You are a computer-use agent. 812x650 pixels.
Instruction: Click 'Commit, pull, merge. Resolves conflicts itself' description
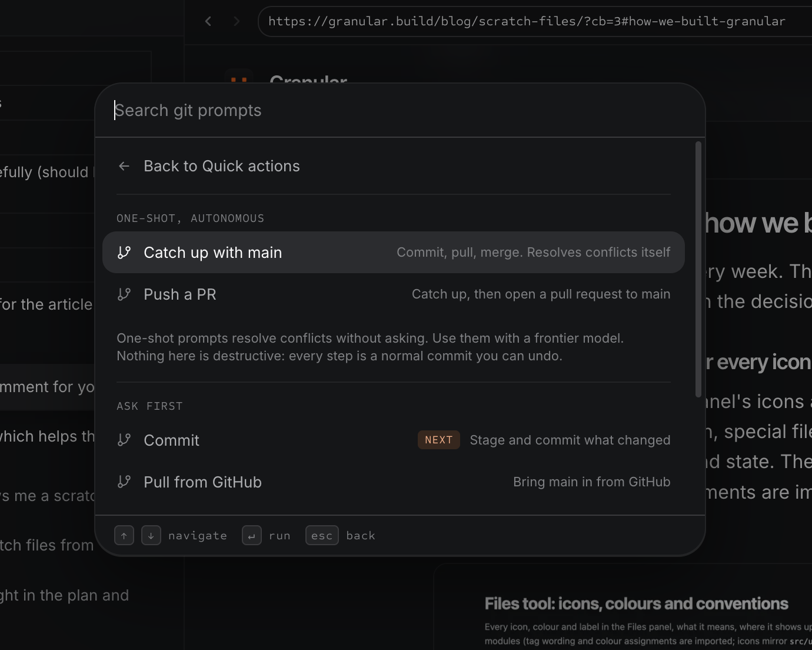(533, 253)
